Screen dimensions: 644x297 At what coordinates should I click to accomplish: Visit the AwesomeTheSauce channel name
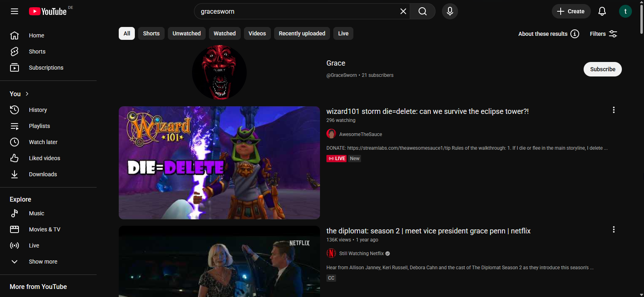[361, 134]
